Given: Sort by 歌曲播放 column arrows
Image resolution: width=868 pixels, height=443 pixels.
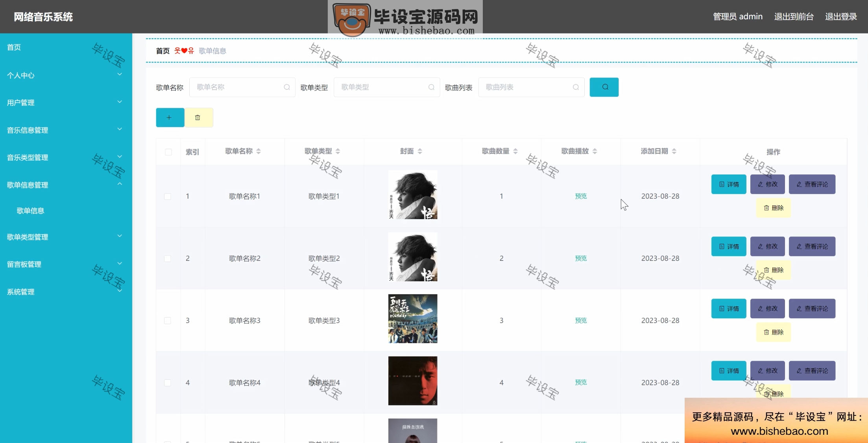Looking at the screenshot, I should [x=595, y=151].
